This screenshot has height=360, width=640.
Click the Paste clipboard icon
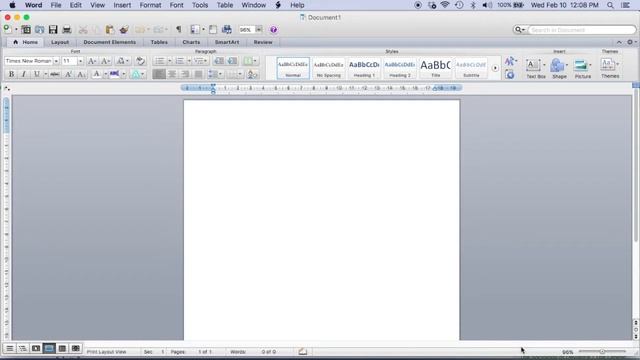[110, 29]
